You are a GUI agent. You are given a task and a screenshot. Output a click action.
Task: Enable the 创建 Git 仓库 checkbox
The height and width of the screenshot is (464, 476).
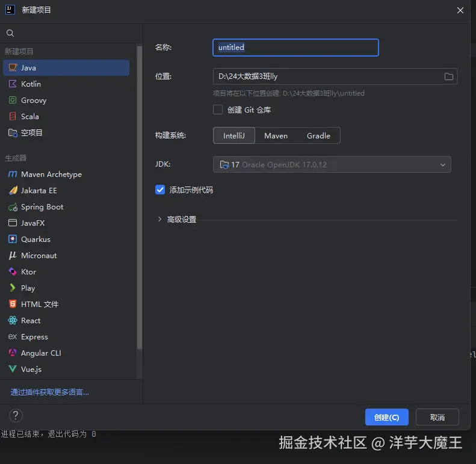point(218,110)
